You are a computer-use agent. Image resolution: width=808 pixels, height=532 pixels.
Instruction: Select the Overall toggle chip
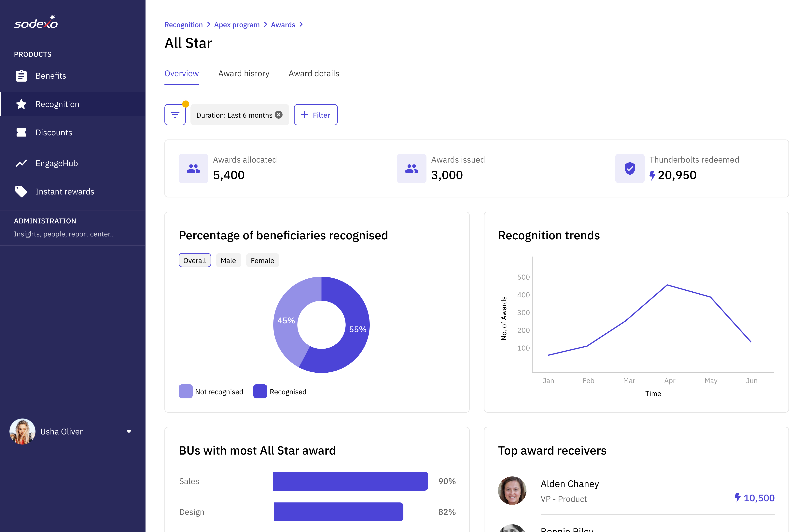[195, 260]
